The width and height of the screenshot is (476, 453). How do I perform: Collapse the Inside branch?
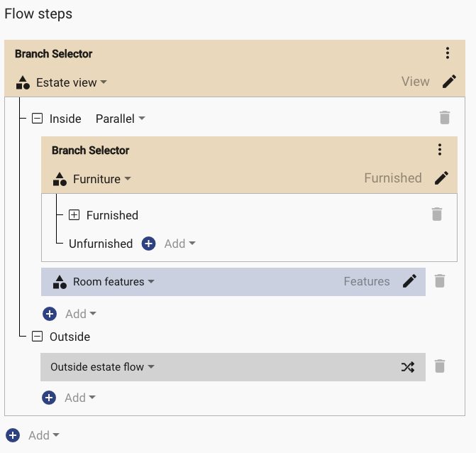tap(38, 118)
